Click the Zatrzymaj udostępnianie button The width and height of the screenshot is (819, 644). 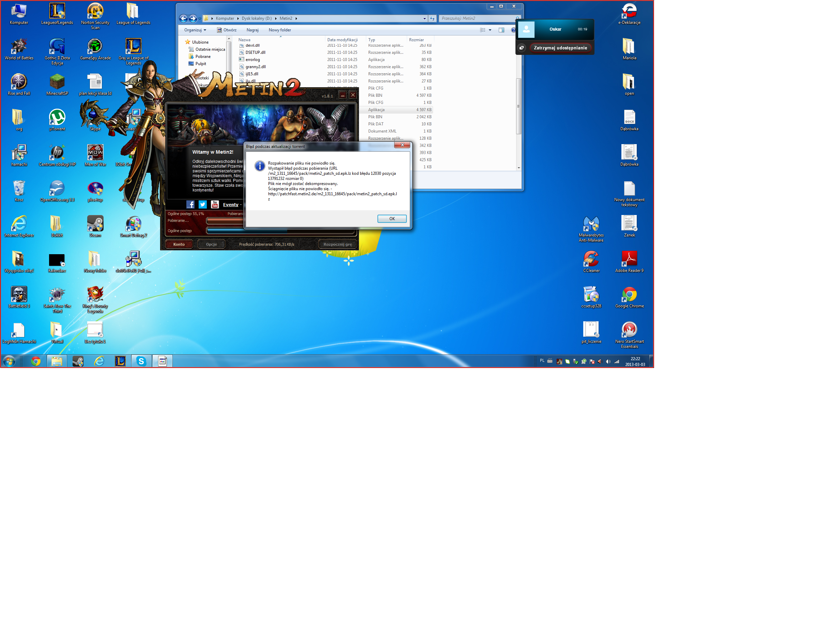click(x=560, y=48)
